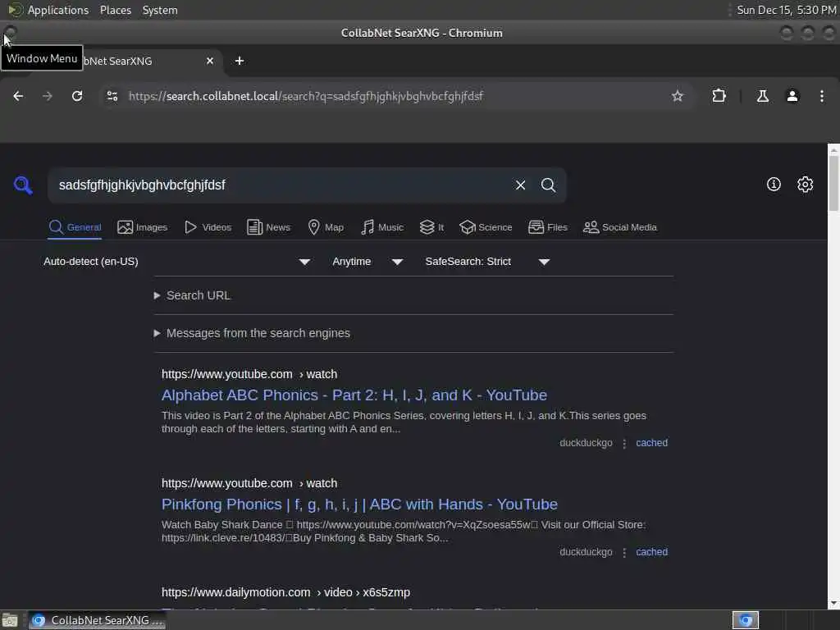Open the Applications menu
This screenshot has height=630, width=840.
click(58, 10)
